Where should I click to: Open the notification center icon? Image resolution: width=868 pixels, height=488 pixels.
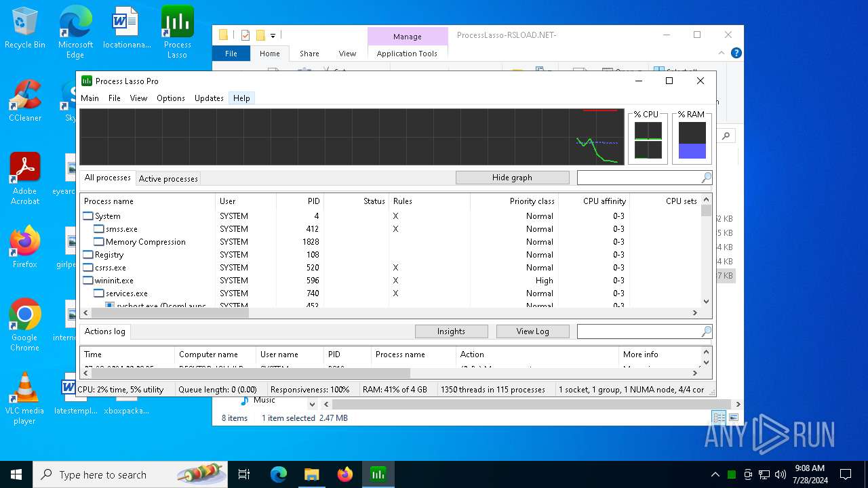846,474
